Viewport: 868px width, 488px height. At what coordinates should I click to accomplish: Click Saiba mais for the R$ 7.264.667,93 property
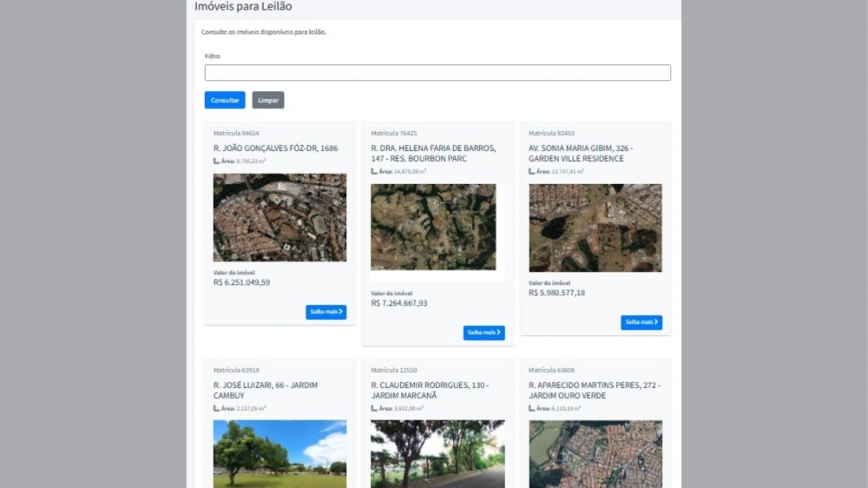(483, 333)
